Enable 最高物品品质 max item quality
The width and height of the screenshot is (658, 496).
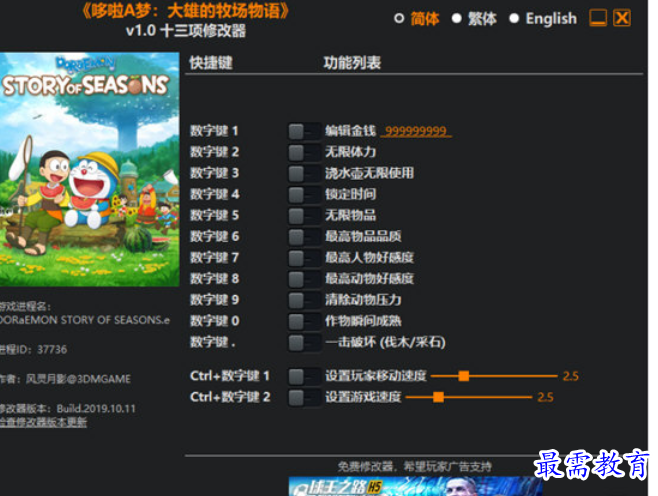(304, 237)
